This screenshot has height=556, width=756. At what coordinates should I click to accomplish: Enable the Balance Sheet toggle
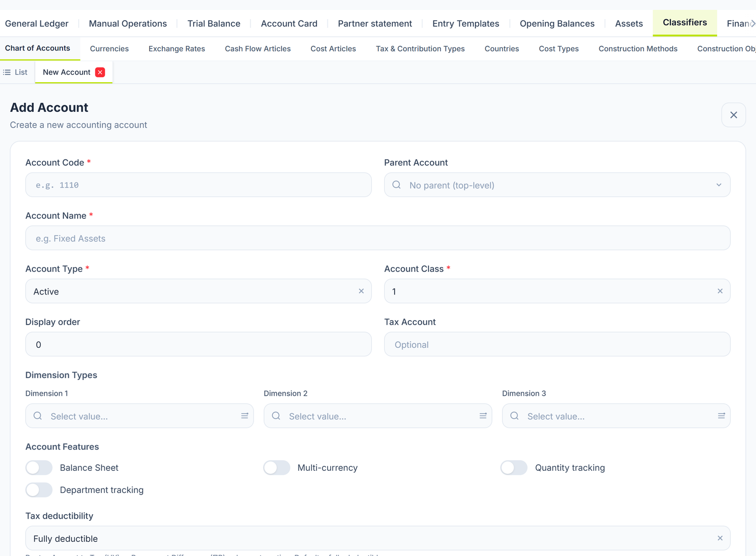click(39, 468)
